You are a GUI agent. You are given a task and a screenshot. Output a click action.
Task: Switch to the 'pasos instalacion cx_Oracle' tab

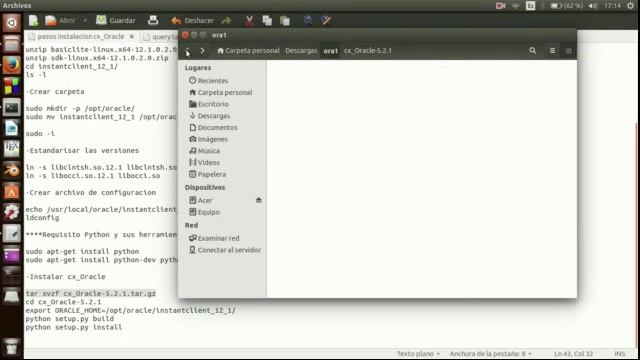80,36
